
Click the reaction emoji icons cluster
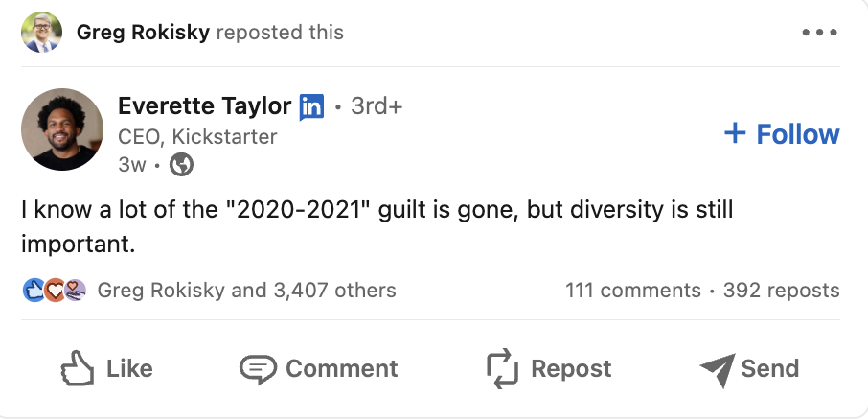point(55,290)
